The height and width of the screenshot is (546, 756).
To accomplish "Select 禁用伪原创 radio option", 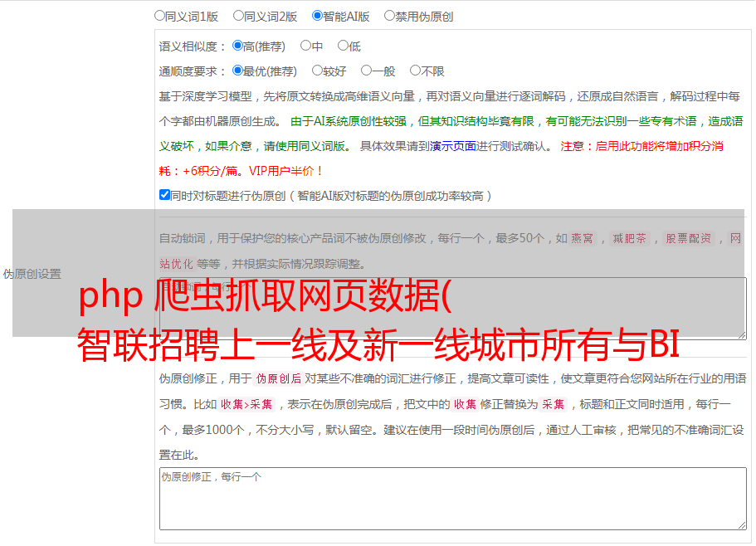I will point(389,16).
